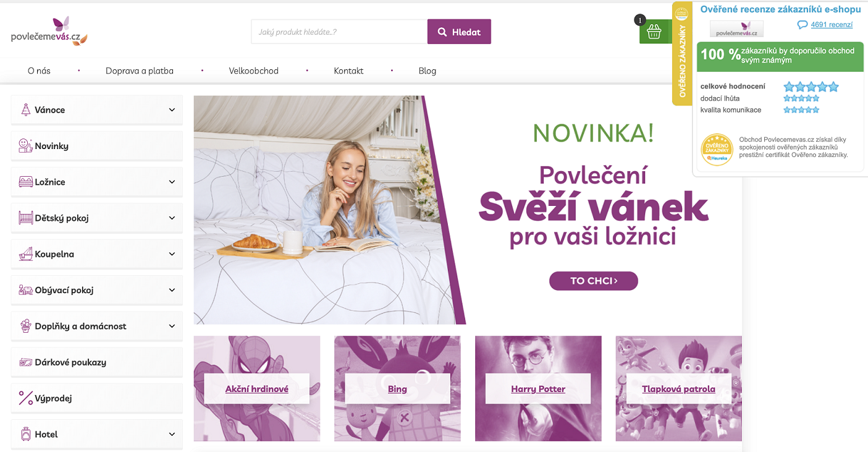This screenshot has width=868, height=452.
Task: Open the green shopping basket icon
Action: pos(655,32)
